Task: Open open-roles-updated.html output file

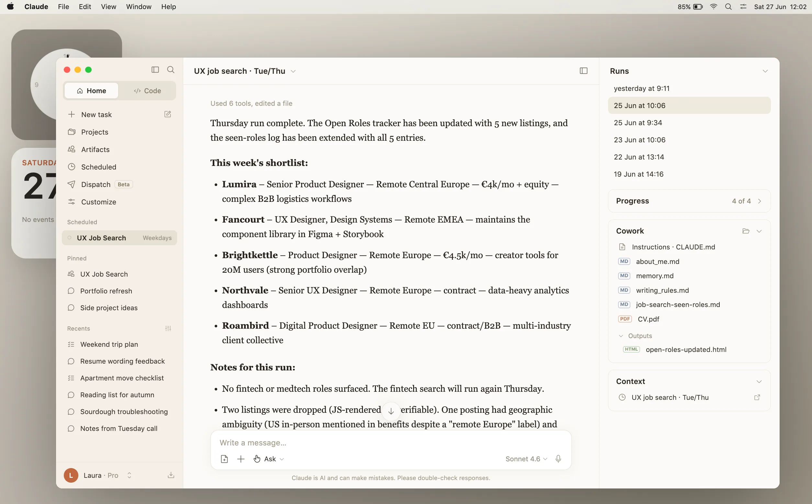Action: (x=689, y=349)
